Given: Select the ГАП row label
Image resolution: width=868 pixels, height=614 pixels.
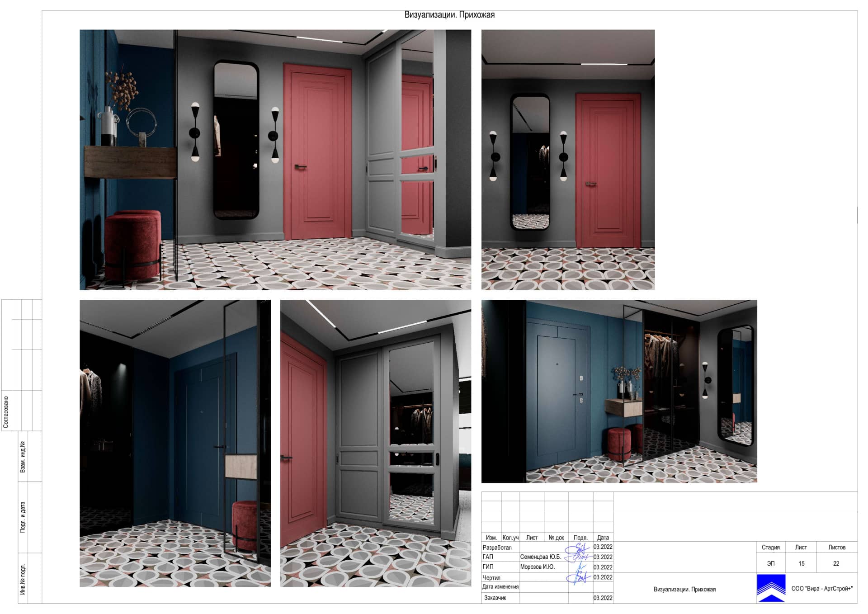Looking at the screenshot, I should [x=488, y=557].
